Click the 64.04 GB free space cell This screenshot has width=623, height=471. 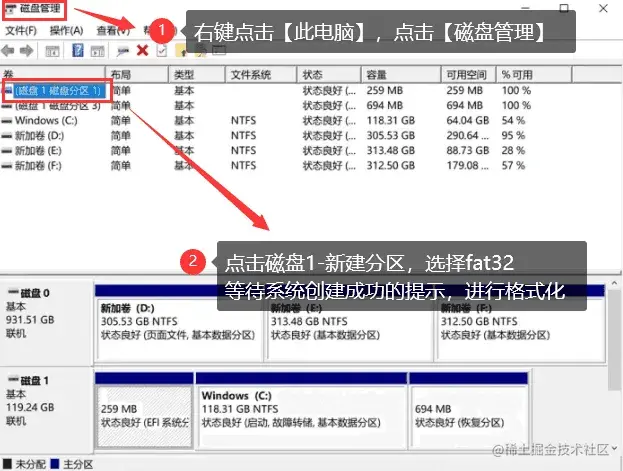click(x=468, y=121)
